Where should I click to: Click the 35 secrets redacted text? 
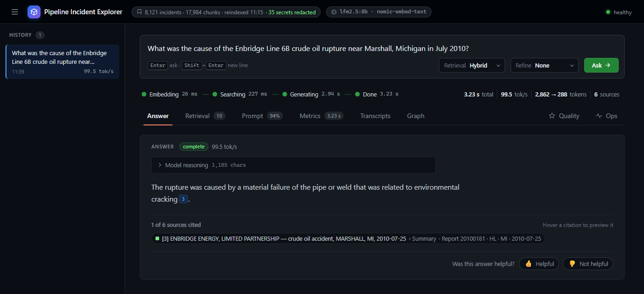pos(292,12)
